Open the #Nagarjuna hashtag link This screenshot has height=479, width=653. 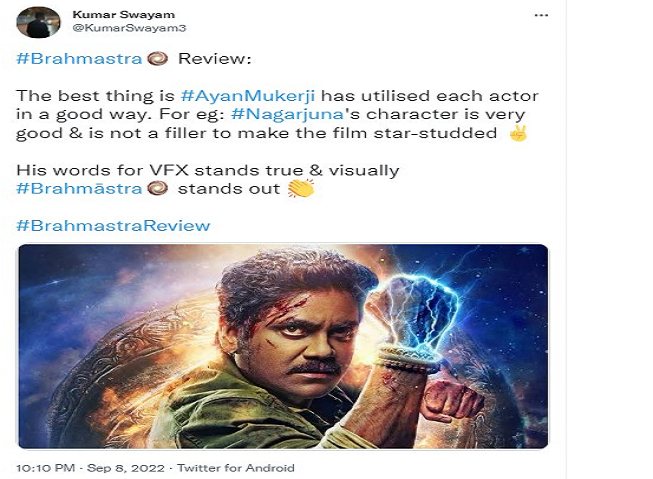[287, 114]
